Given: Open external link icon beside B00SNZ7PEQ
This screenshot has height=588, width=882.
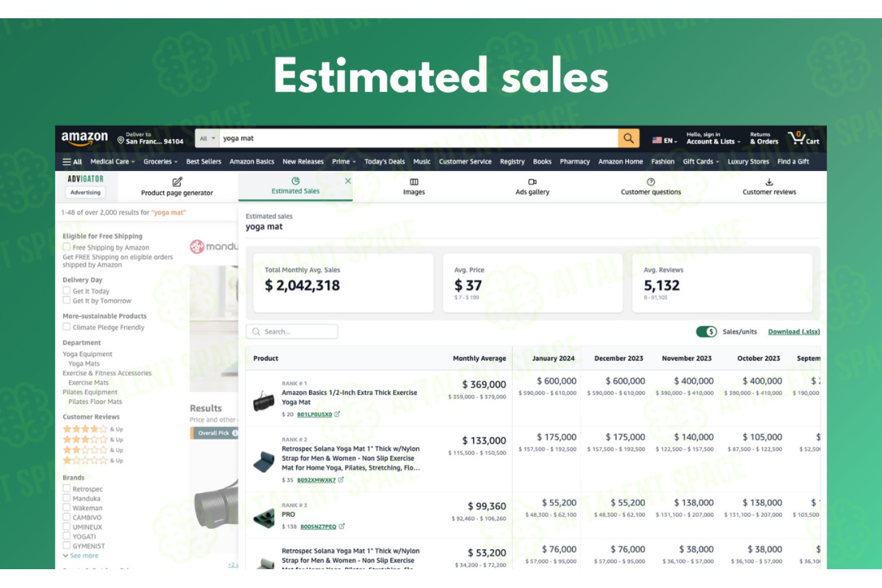Looking at the screenshot, I should pyautogui.click(x=342, y=526).
